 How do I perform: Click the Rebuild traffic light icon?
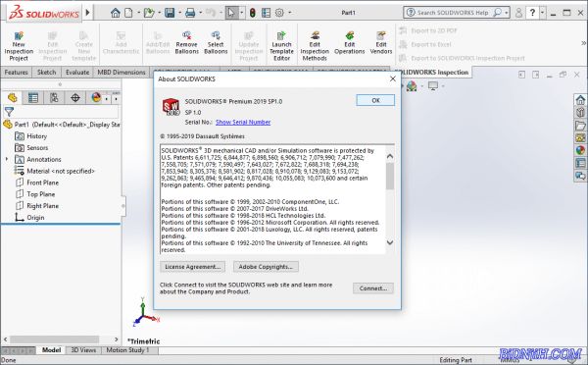tap(253, 13)
